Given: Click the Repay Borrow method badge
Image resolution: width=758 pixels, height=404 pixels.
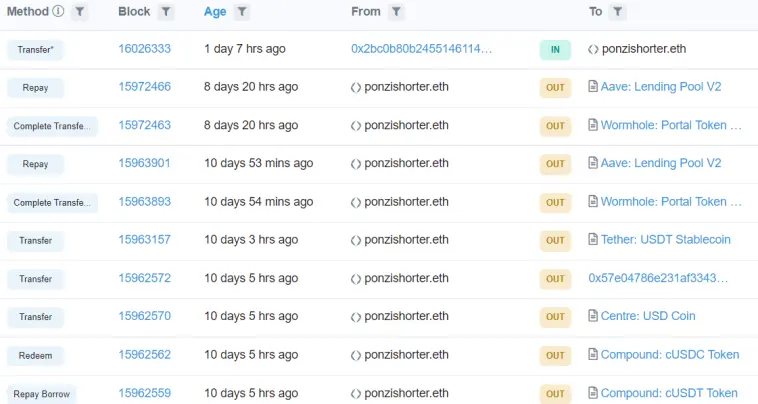Looking at the screenshot, I should pyautogui.click(x=42, y=394).
